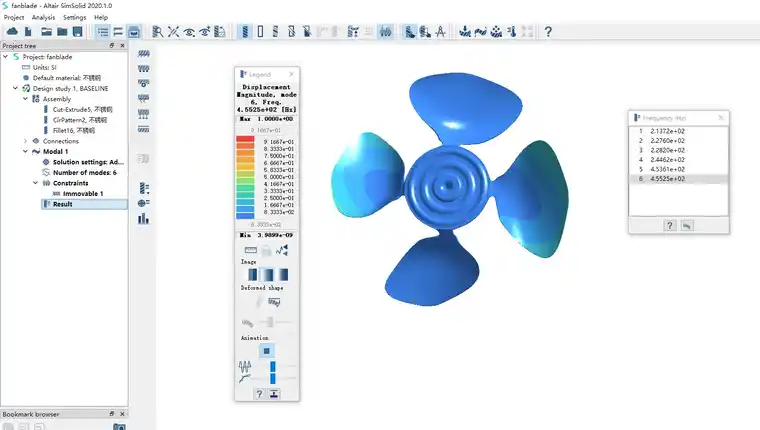Select mode 1 frequency 2.1372e+02
Viewport: 760px width, 430px height.
[679, 131]
